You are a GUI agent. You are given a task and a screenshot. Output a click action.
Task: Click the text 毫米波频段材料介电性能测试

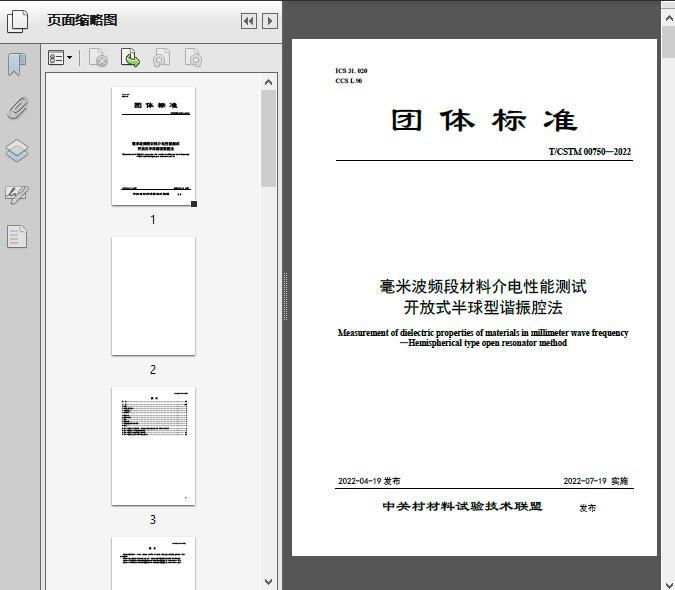pyautogui.click(x=483, y=287)
